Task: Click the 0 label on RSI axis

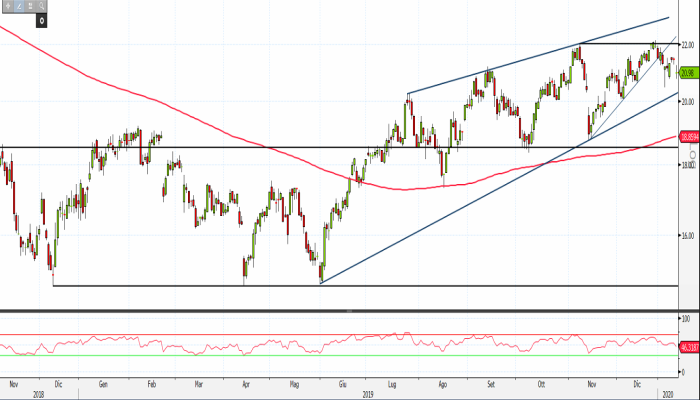Action: pyautogui.click(x=683, y=372)
